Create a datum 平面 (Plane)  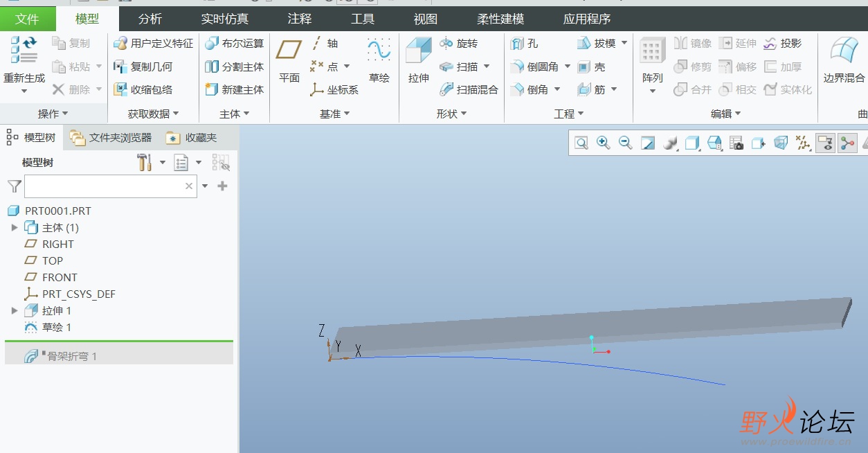click(289, 60)
